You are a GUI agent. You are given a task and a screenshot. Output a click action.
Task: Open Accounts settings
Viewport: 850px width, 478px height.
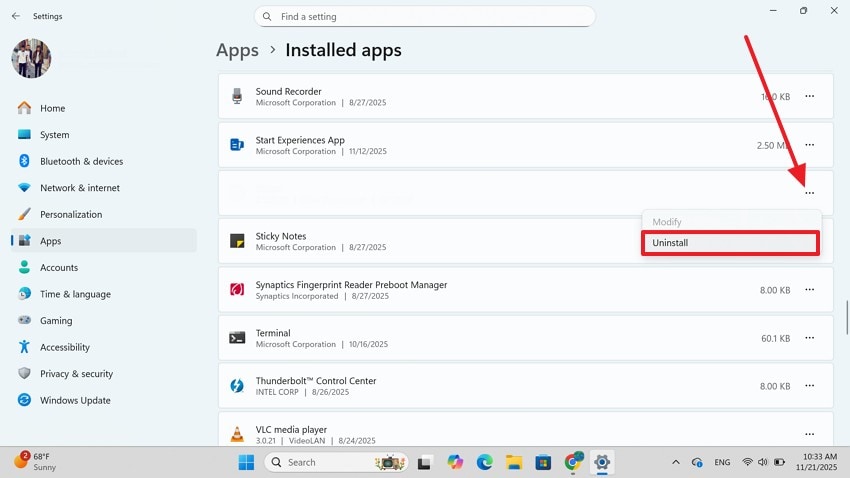click(x=103, y=267)
